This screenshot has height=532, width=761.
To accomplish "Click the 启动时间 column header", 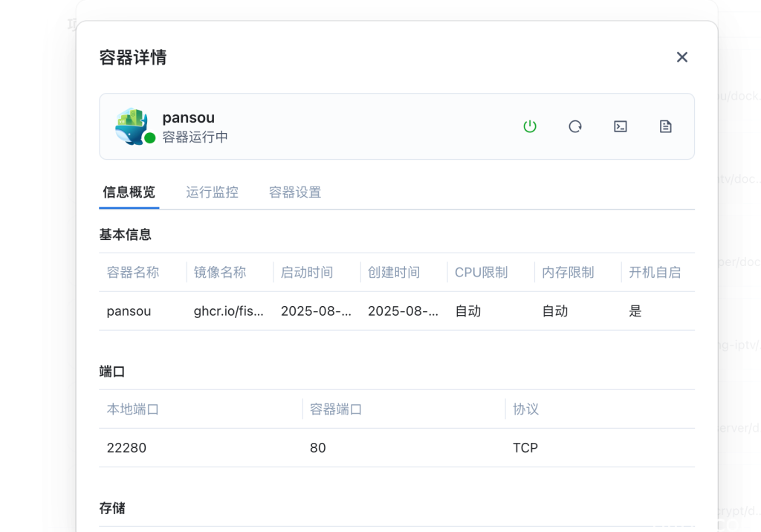I will (x=307, y=272).
